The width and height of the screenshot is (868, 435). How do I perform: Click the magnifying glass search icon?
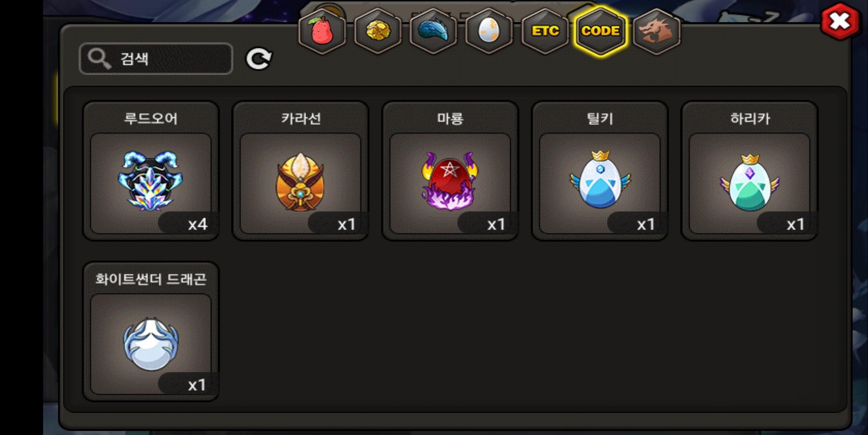pos(100,59)
